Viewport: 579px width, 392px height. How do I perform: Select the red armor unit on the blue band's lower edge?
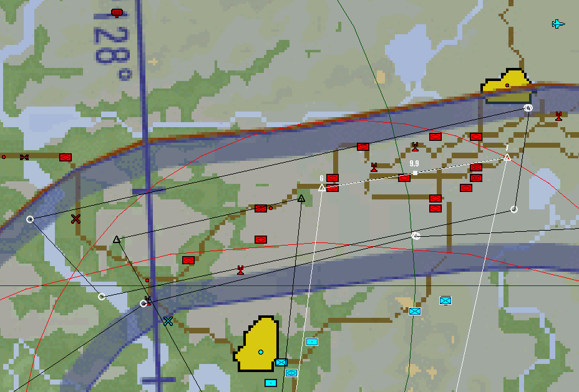pyautogui.click(x=363, y=147)
